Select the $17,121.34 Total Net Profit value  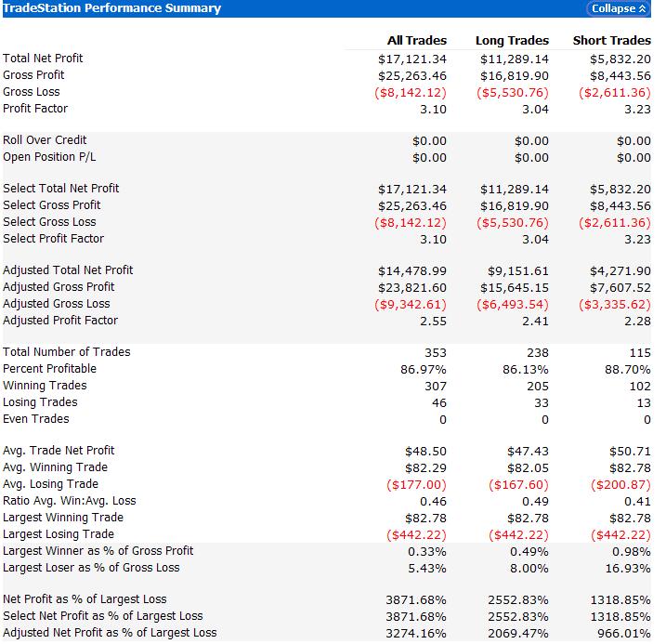pyautogui.click(x=412, y=59)
